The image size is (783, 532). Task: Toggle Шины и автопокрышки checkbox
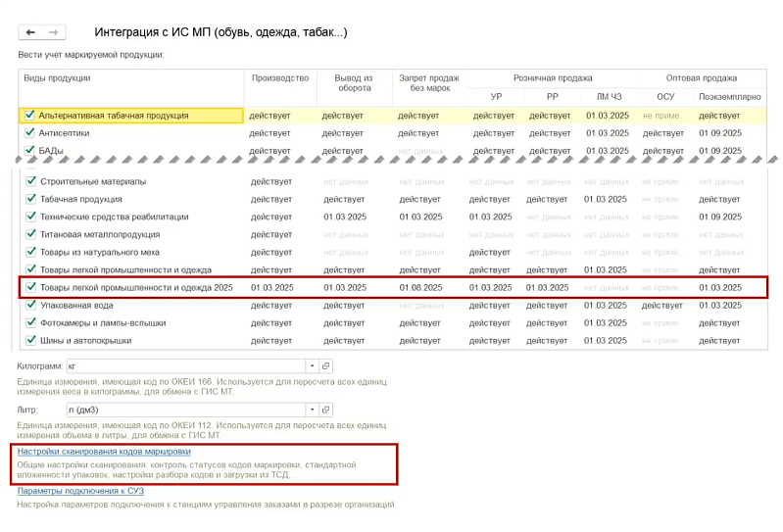click(x=31, y=340)
